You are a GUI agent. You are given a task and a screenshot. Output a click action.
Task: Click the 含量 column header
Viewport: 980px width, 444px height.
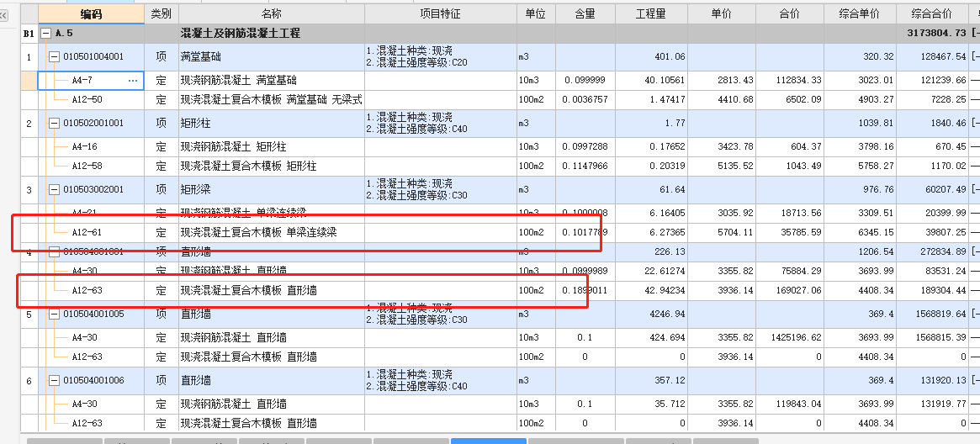pos(585,13)
